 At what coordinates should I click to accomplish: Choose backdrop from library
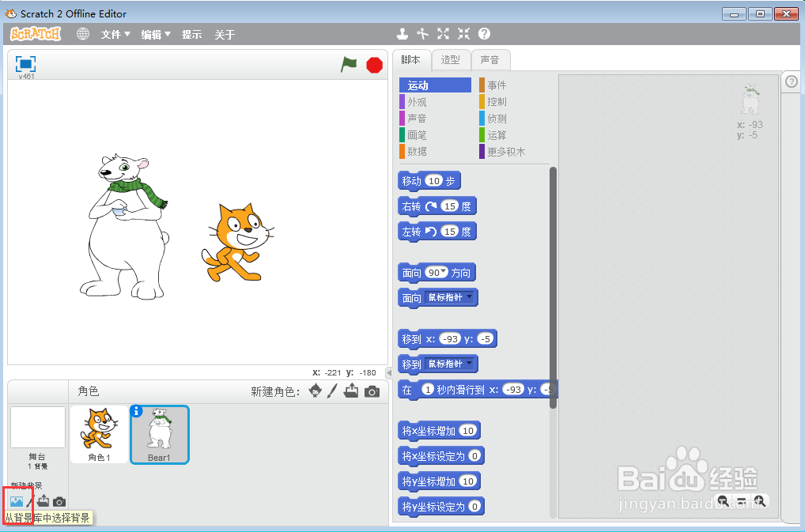pyautogui.click(x=17, y=501)
